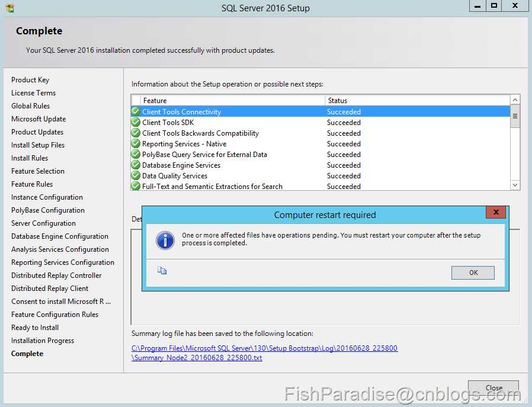Click License Terms step in sidebar

click(x=33, y=92)
